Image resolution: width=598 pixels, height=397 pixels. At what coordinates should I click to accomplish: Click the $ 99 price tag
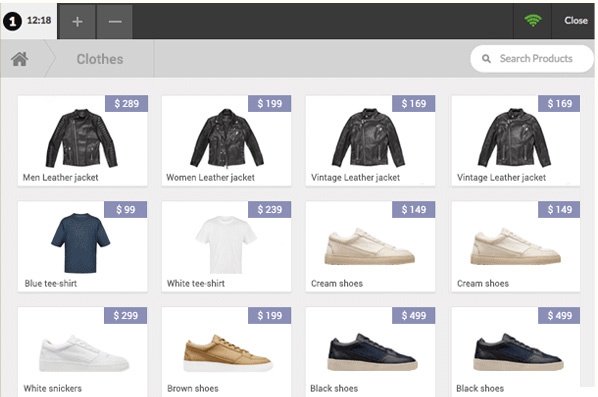click(x=125, y=209)
